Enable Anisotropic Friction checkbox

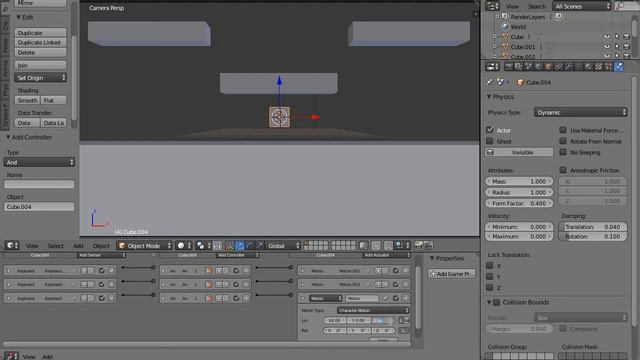pos(563,170)
